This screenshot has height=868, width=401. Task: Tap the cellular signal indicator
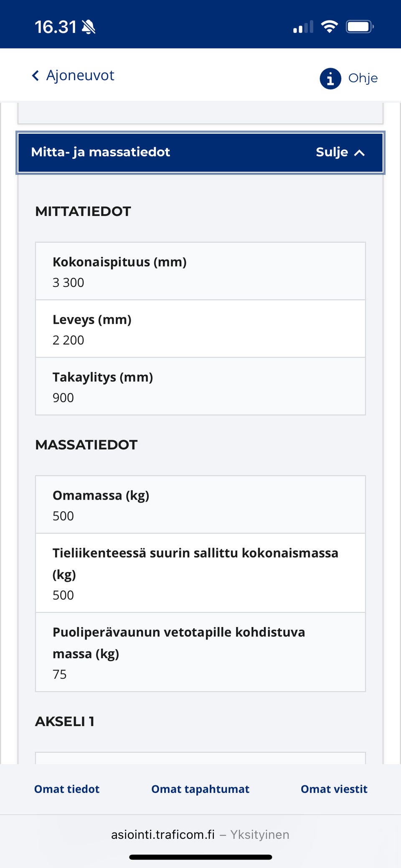pos(302,26)
